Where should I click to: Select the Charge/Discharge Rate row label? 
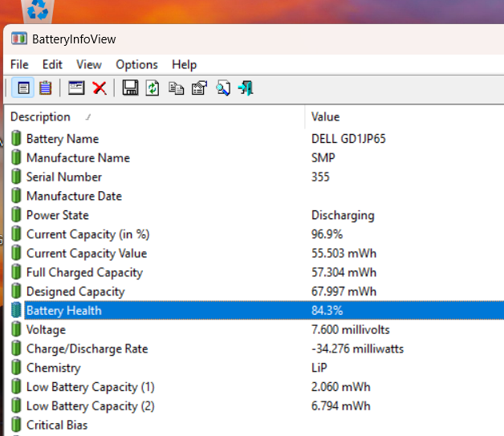(x=87, y=348)
